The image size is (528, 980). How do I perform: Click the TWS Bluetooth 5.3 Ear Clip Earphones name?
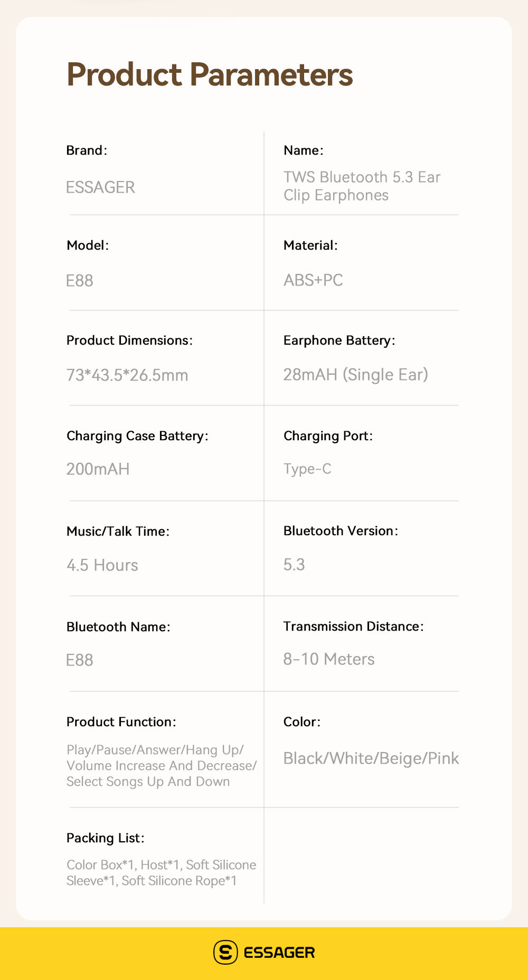click(x=362, y=186)
